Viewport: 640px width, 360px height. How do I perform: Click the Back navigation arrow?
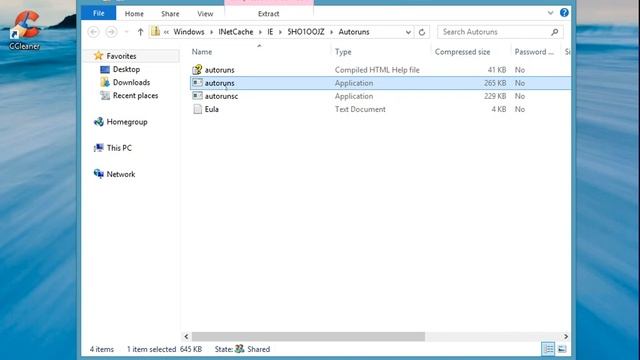click(x=93, y=32)
